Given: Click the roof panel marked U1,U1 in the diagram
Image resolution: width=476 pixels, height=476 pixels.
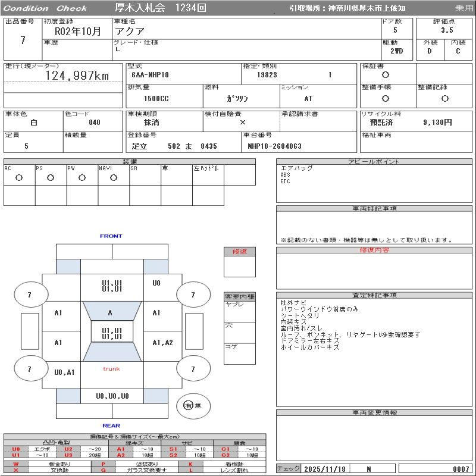Looking at the screenshot, I should tap(112, 333).
